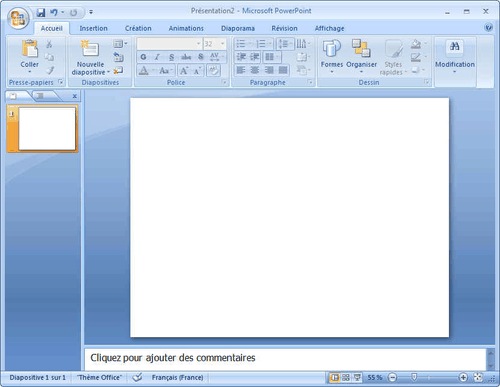Expand the Modification editing dropdown
The width and height of the screenshot is (500, 387).
pos(455,57)
